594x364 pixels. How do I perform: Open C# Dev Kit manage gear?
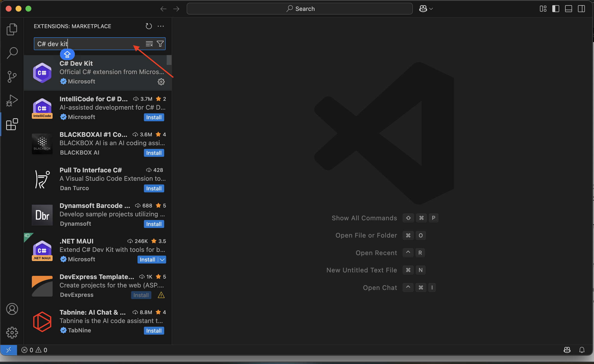click(161, 82)
